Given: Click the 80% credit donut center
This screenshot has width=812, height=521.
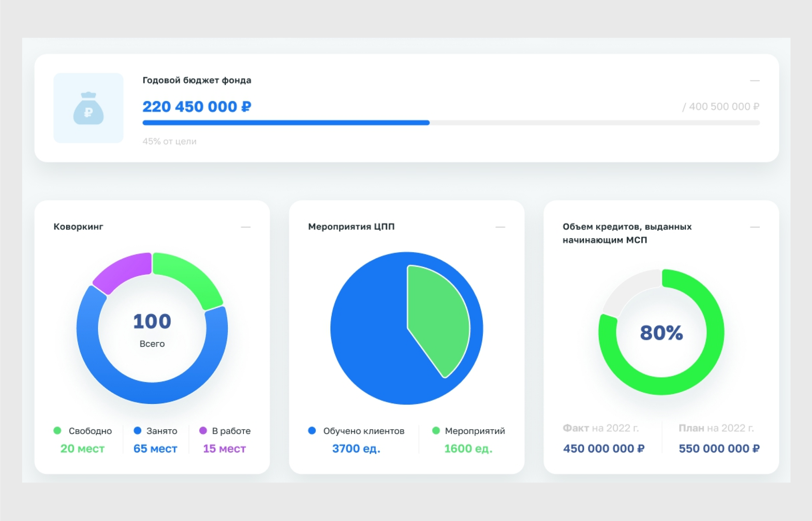Looking at the screenshot, I should click(661, 333).
